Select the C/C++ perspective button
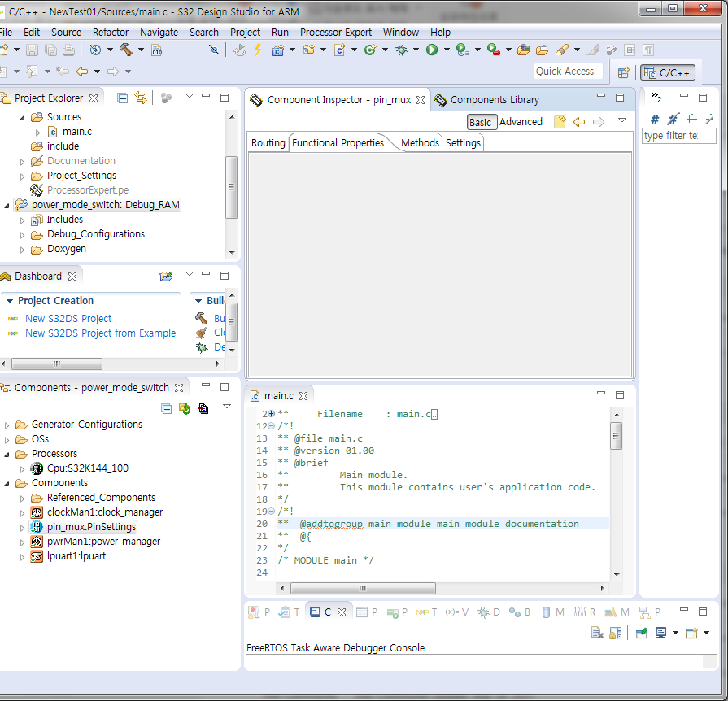 tap(668, 73)
